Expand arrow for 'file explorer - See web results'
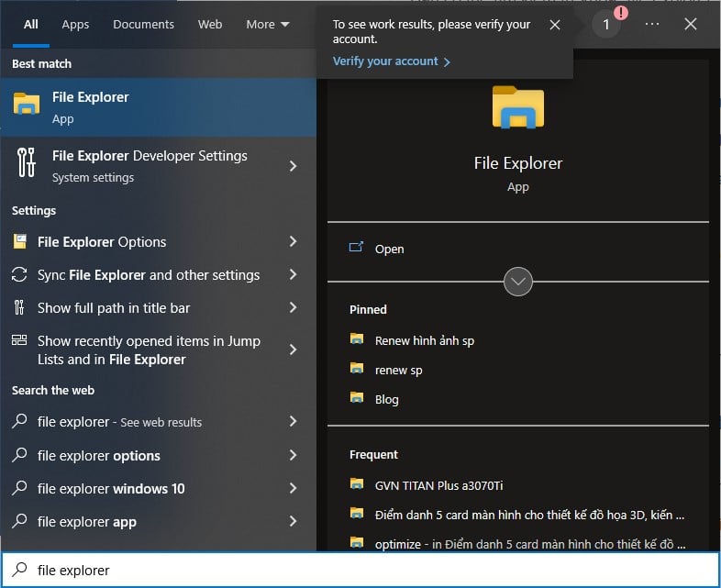Screen dimensions: 721x588 pos(293,421)
